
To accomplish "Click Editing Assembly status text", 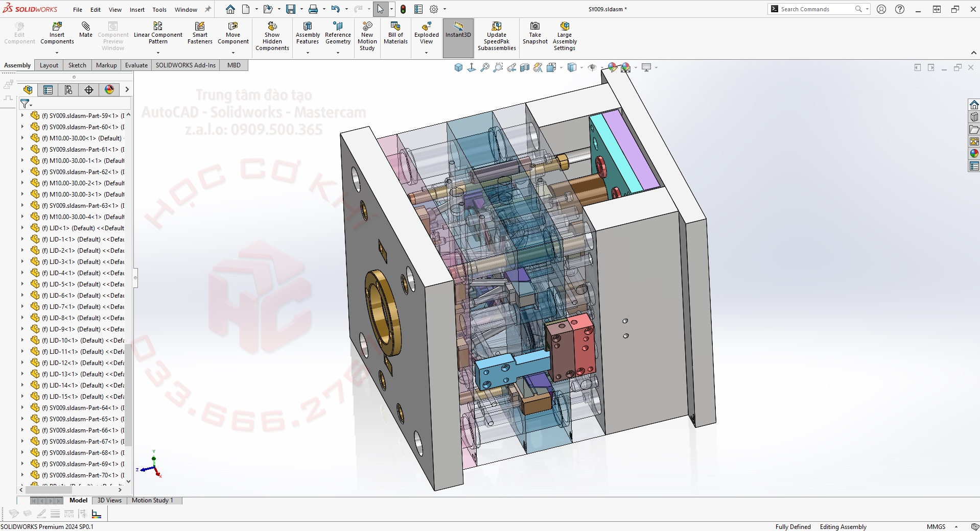I will pos(843,527).
